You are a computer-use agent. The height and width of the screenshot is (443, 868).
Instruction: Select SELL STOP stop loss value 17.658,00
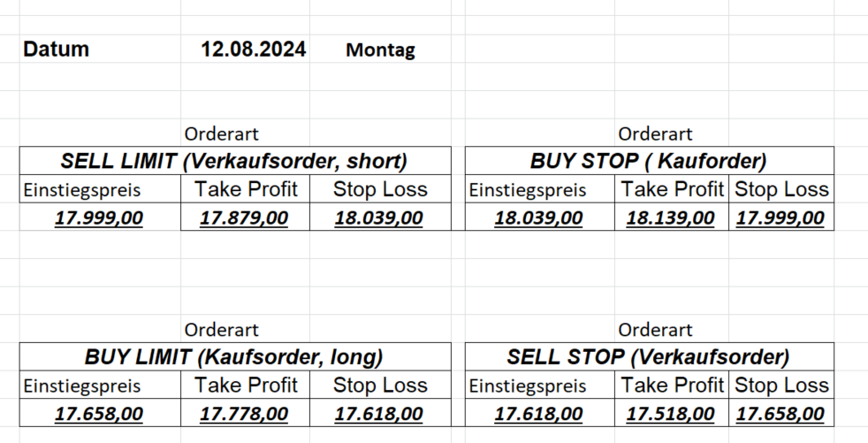[x=780, y=413]
